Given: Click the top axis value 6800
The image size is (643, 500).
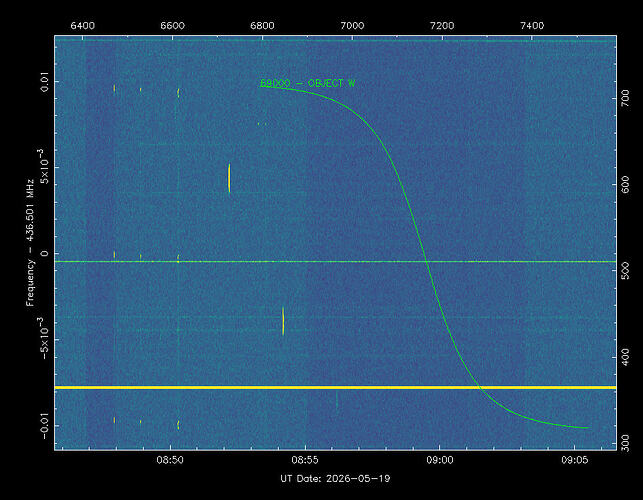Looking at the screenshot, I should click(262, 26).
